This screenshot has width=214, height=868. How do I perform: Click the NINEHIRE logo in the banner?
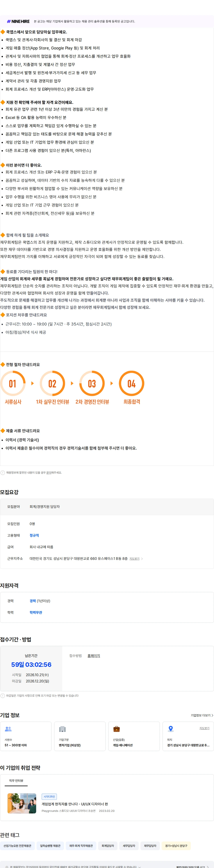tap(18, 21)
